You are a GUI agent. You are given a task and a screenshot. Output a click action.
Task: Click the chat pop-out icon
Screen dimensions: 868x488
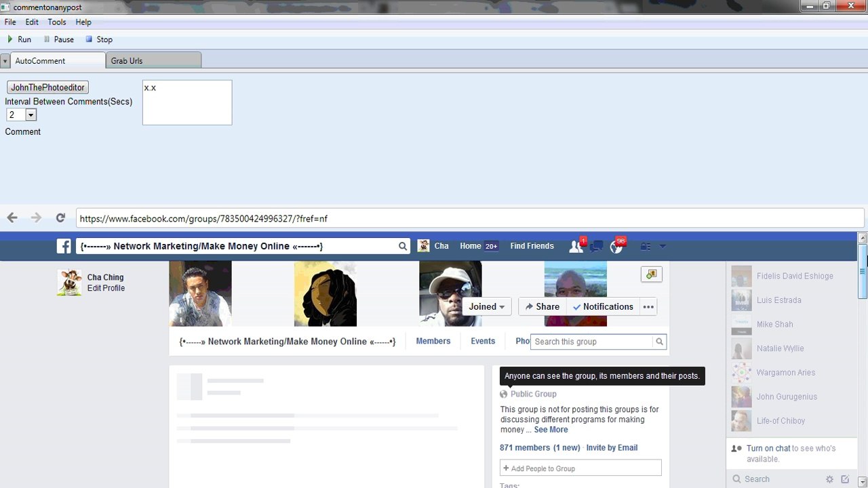(845, 479)
